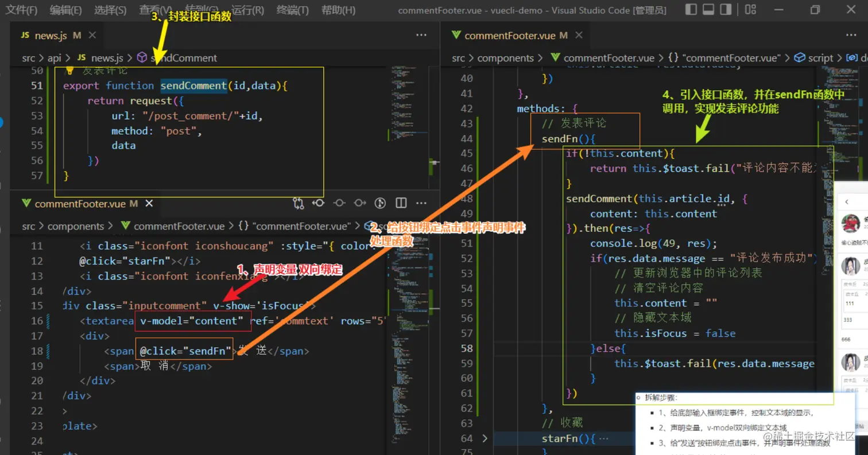Open the 文件(F) menu

pyautogui.click(x=21, y=10)
